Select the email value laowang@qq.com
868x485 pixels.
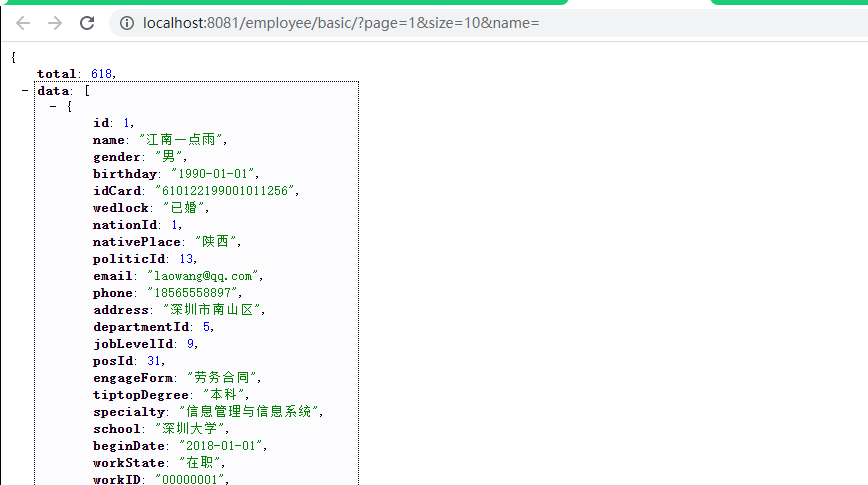tap(203, 276)
